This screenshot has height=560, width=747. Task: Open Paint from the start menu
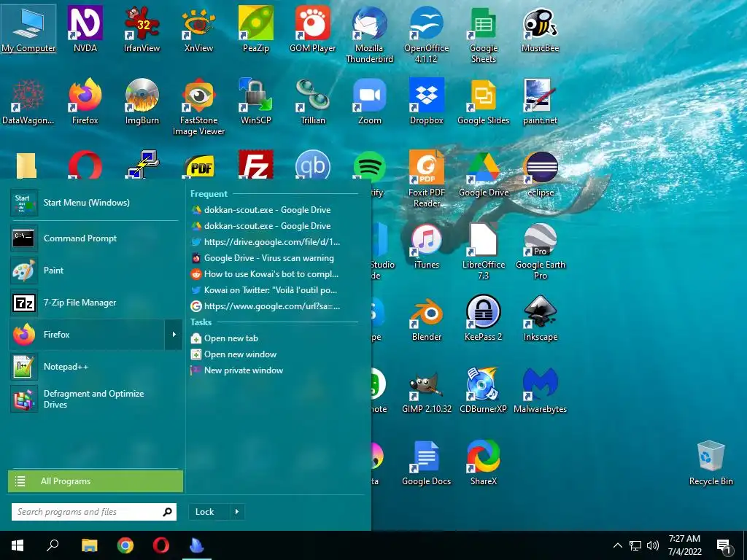coord(94,270)
